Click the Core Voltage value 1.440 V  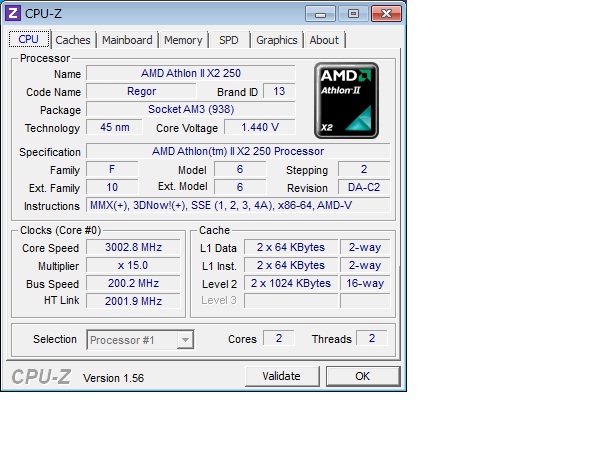260,127
